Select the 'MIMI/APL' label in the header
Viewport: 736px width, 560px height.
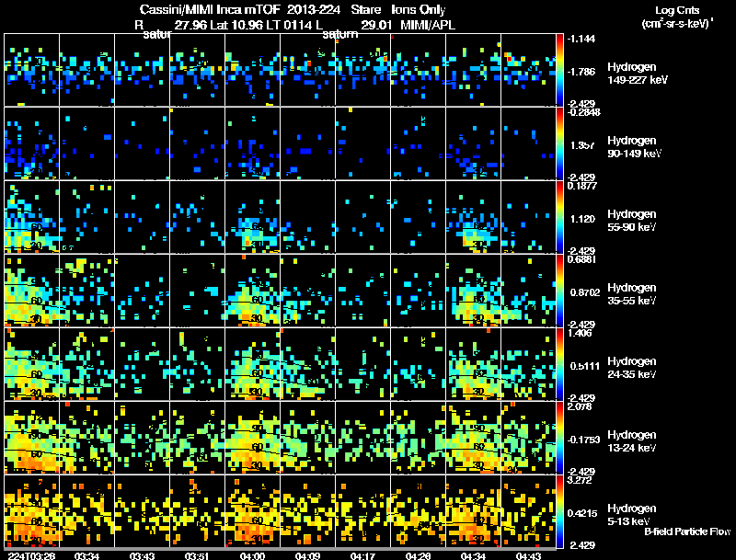tap(428, 25)
